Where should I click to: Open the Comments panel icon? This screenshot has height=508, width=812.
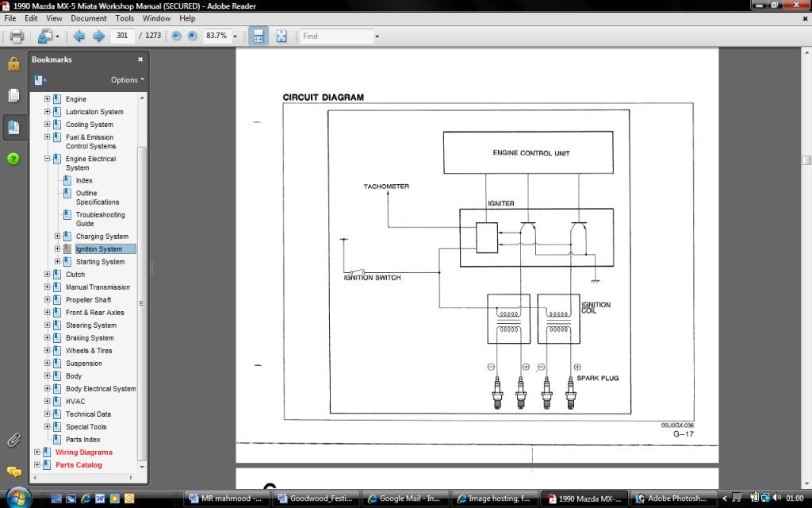click(x=13, y=471)
